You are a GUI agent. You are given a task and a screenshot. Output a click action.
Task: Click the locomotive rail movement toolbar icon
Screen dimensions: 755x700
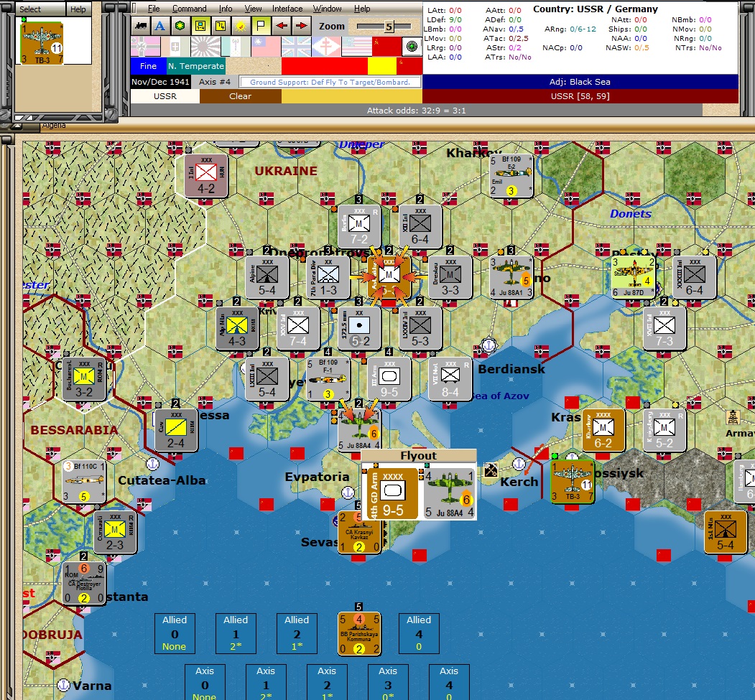141,26
